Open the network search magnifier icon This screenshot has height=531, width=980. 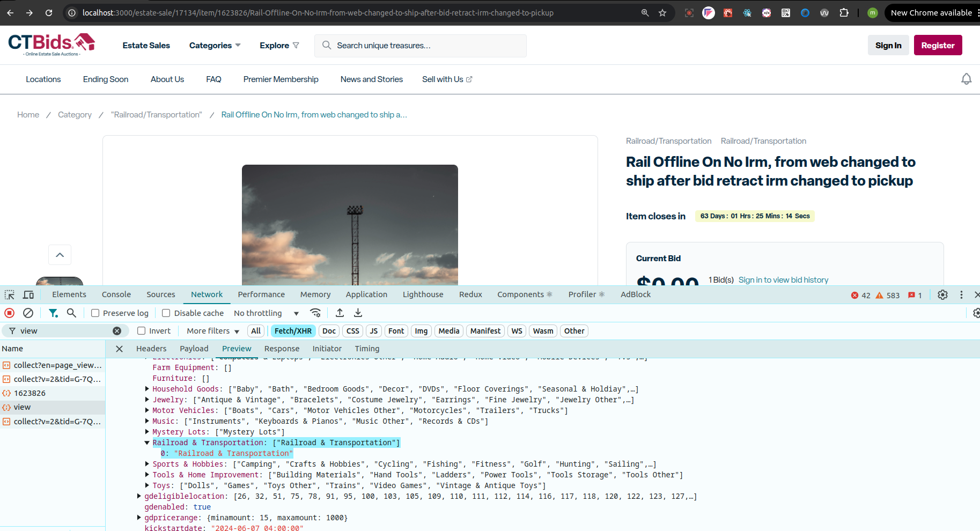point(71,313)
